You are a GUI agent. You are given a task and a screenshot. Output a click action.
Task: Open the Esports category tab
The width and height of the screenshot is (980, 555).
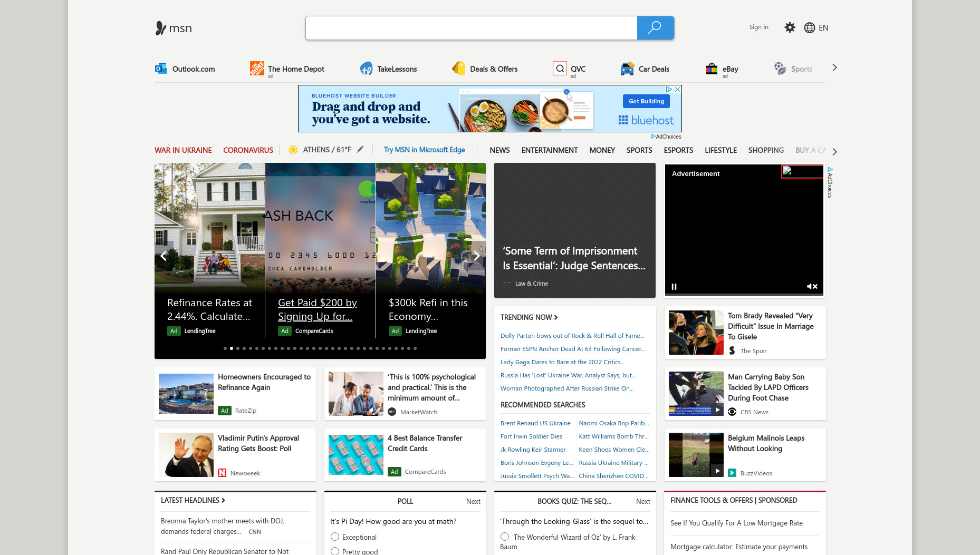click(x=678, y=150)
